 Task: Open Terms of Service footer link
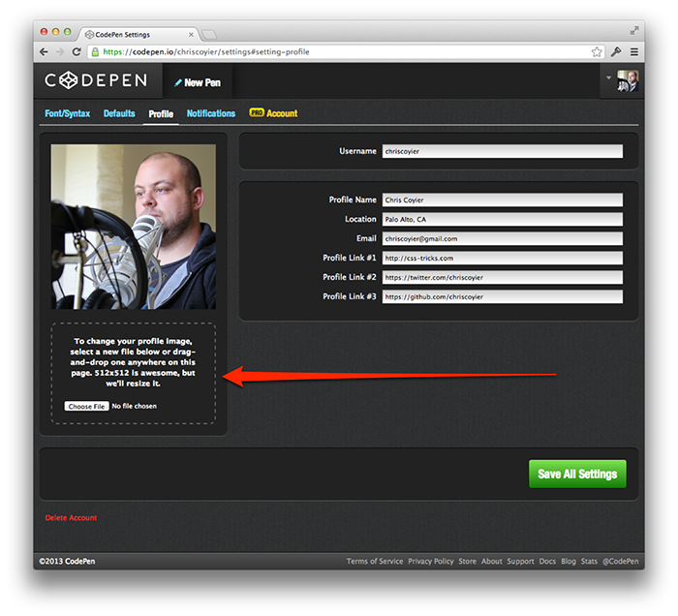coord(375,561)
